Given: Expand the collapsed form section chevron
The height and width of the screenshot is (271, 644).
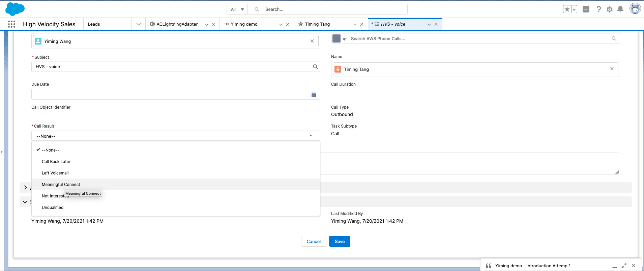Looking at the screenshot, I should pos(25,188).
